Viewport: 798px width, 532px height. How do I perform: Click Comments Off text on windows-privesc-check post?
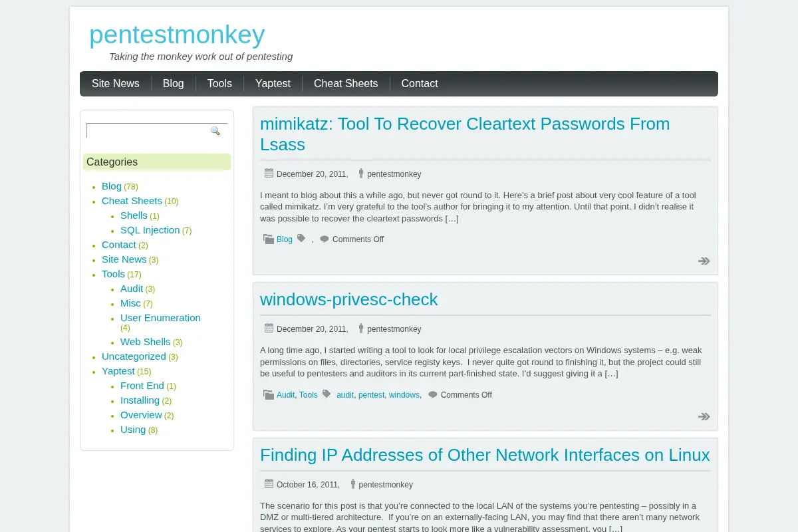pyautogui.click(x=466, y=395)
